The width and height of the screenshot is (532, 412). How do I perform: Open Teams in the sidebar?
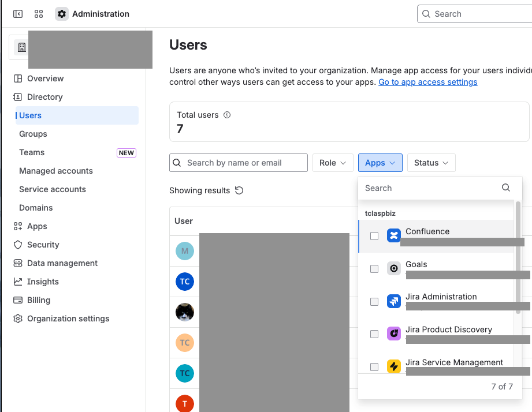pos(32,152)
